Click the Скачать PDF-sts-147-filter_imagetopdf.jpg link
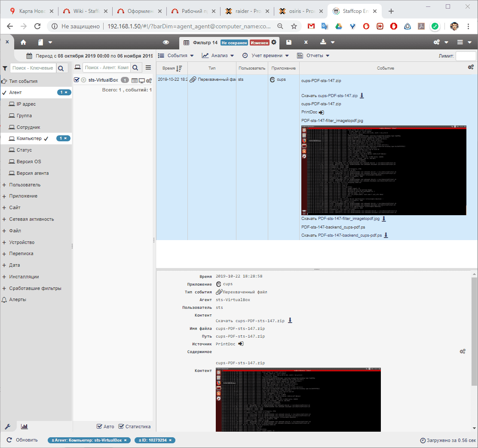The height and width of the screenshot is (448, 478). point(340,219)
